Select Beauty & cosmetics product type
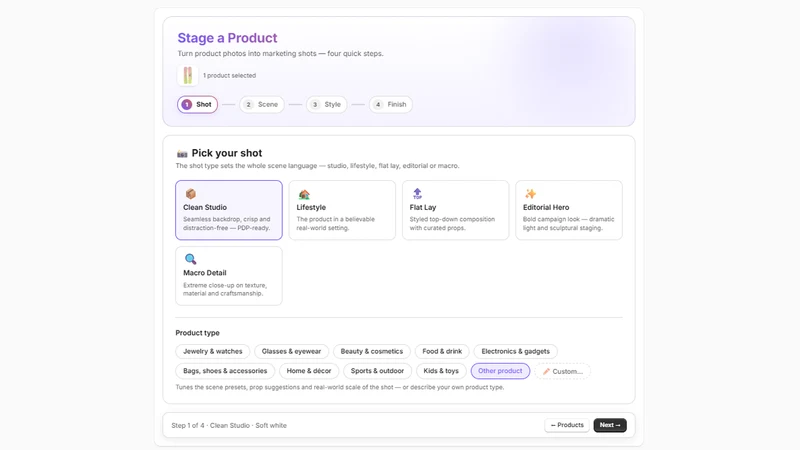This screenshot has width=800, height=450. tap(372, 352)
